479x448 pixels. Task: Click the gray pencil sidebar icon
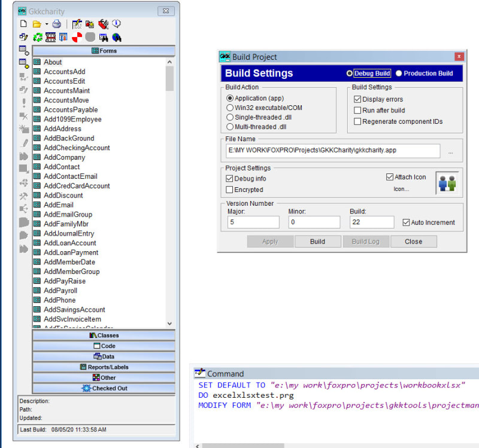click(25, 143)
